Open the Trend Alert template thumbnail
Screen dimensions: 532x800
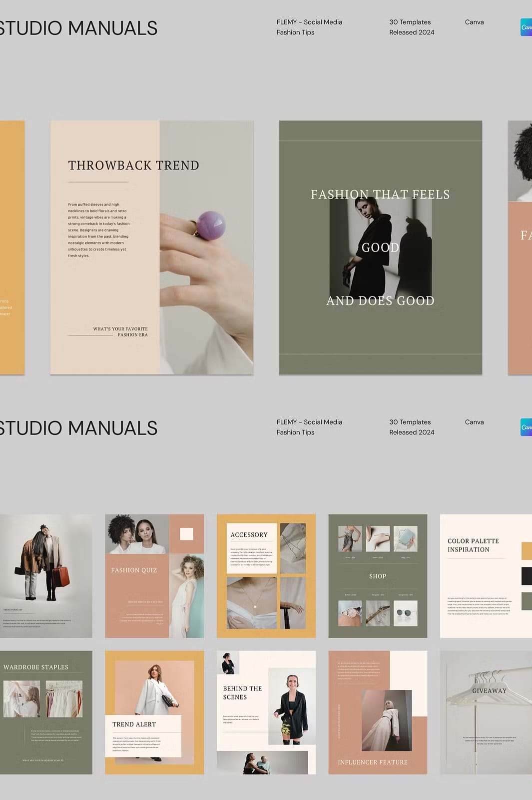click(154, 712)
